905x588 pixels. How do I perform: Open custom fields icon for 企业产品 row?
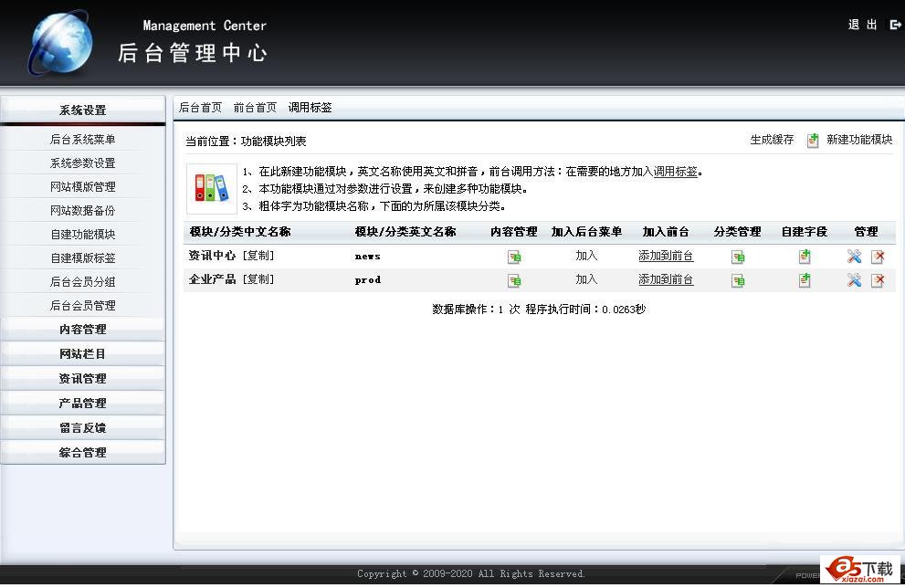[805, 280]
